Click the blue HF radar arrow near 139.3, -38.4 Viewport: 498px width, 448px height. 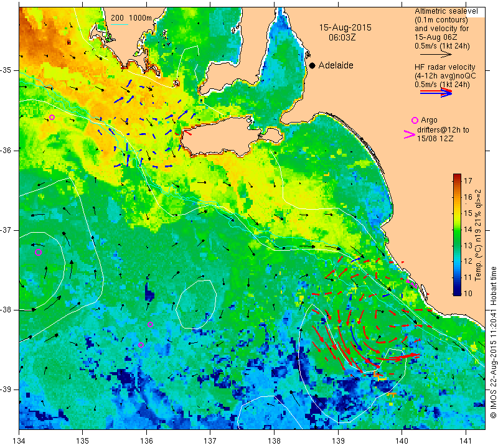coord(355,338)
